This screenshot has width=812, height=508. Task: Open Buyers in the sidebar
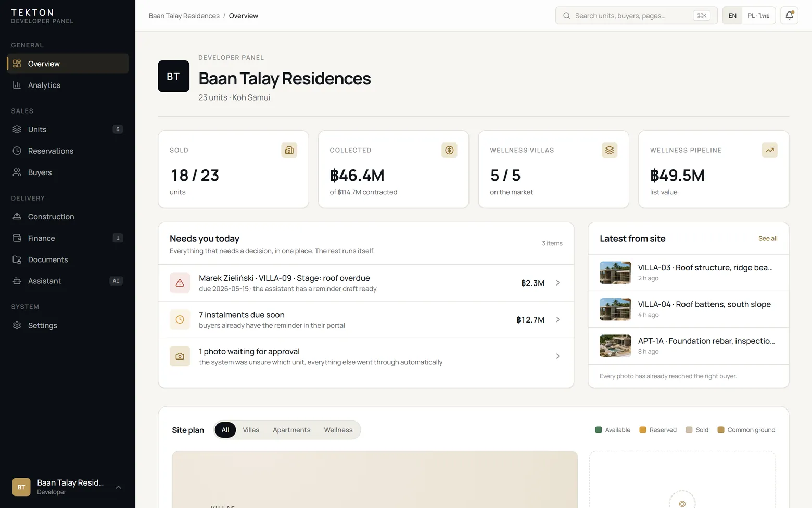[x=68, y=172]
